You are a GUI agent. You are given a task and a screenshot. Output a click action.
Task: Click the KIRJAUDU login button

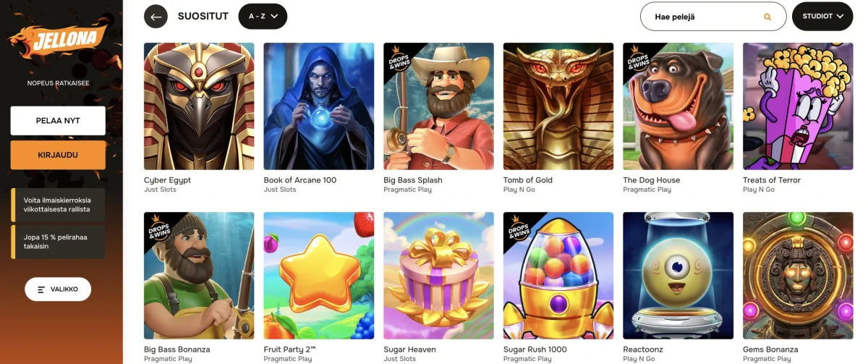[x=58, y=155]
